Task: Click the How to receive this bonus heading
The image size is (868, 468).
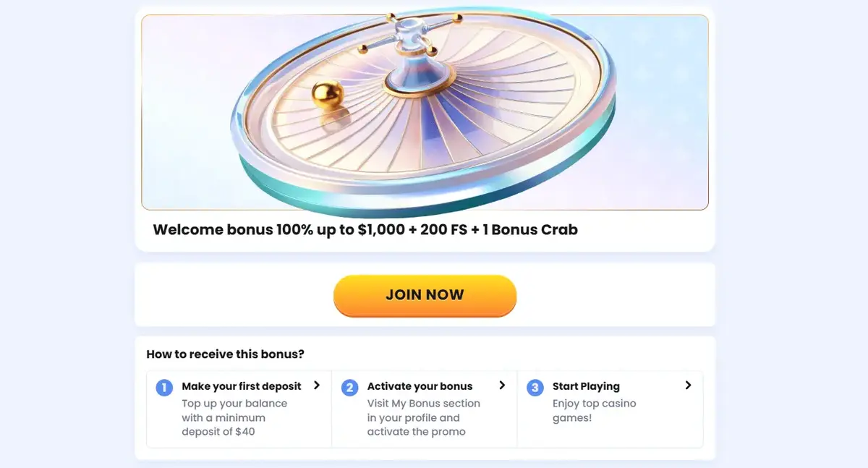Action: coord(225,354)
